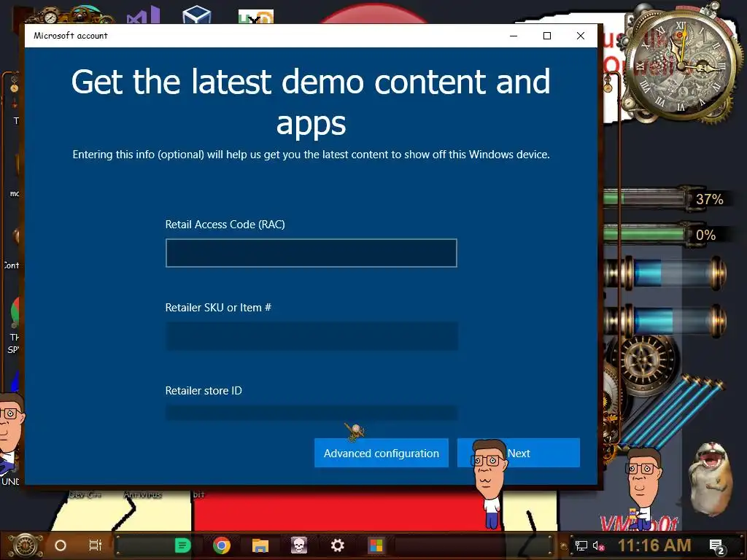
Task: Open the Action Center notifications icon
Action: click(717, 546)
